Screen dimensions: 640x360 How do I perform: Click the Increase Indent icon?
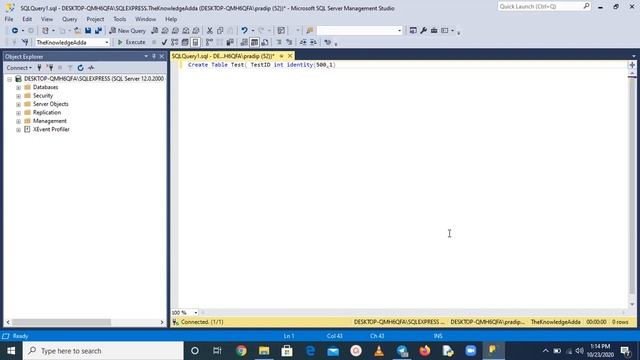[313, 42]
